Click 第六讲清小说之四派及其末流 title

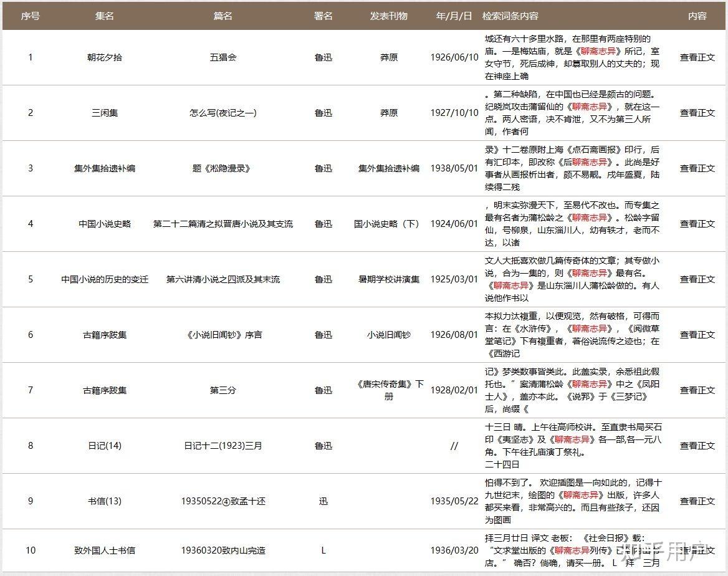tap(223, 279)
